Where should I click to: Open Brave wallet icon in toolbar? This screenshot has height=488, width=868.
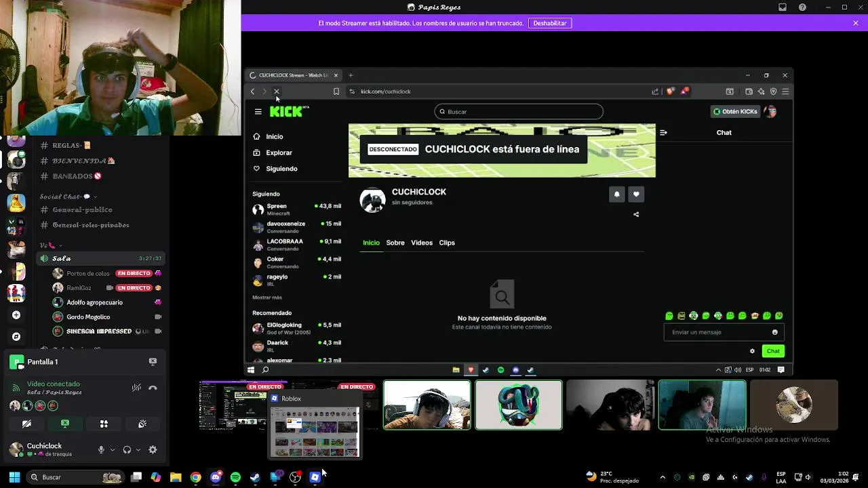[x=749, y=91]
